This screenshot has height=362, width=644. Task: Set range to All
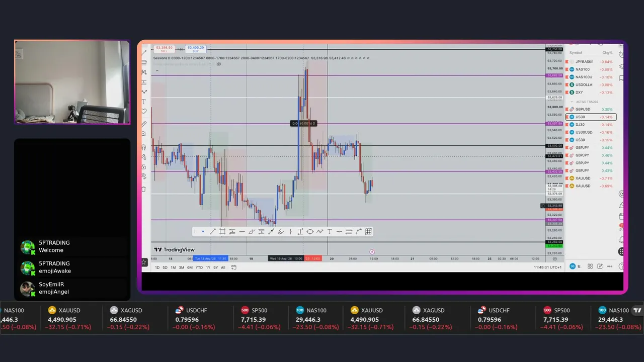pos(223,267)
